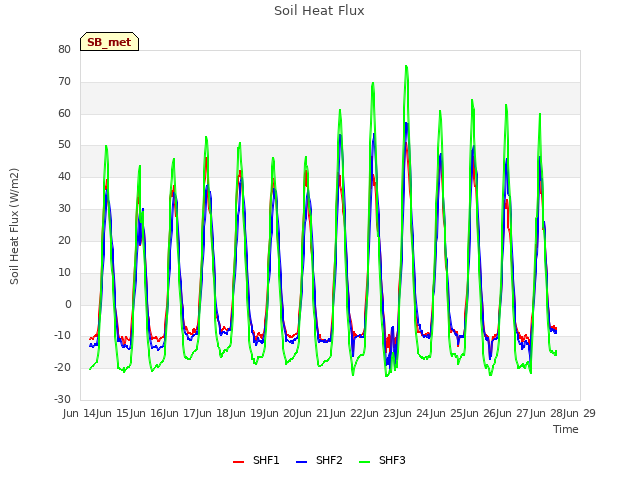Click the Time axis title
The image size is (640, 480).
pos(566,429)
